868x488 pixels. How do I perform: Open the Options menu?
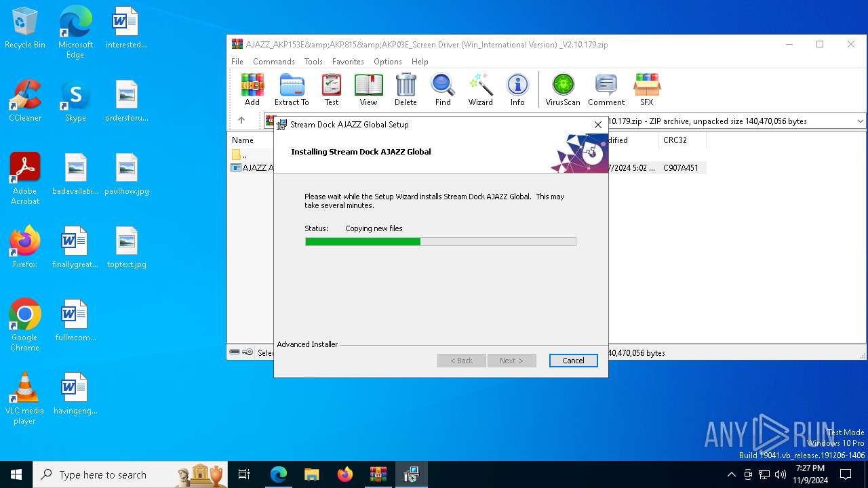(x=388, y=61)
